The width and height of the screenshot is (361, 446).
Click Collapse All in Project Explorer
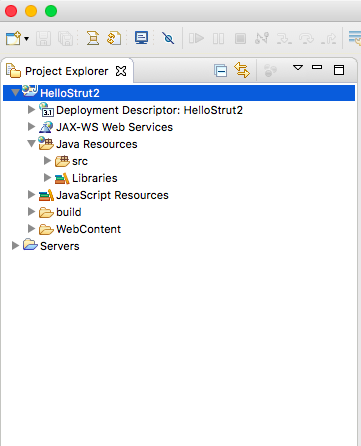click(221, 71)
